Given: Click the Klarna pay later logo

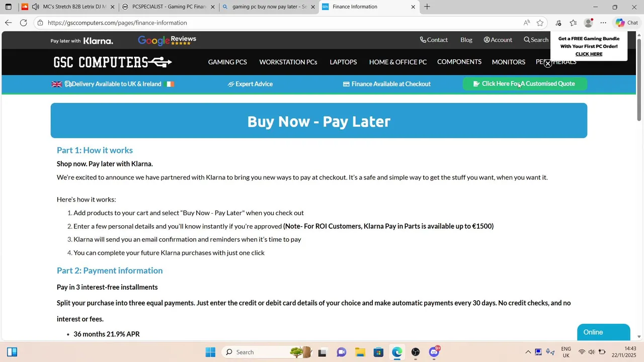Looking at the screenshot, I should pyautogui.click(x=82, y=41).
